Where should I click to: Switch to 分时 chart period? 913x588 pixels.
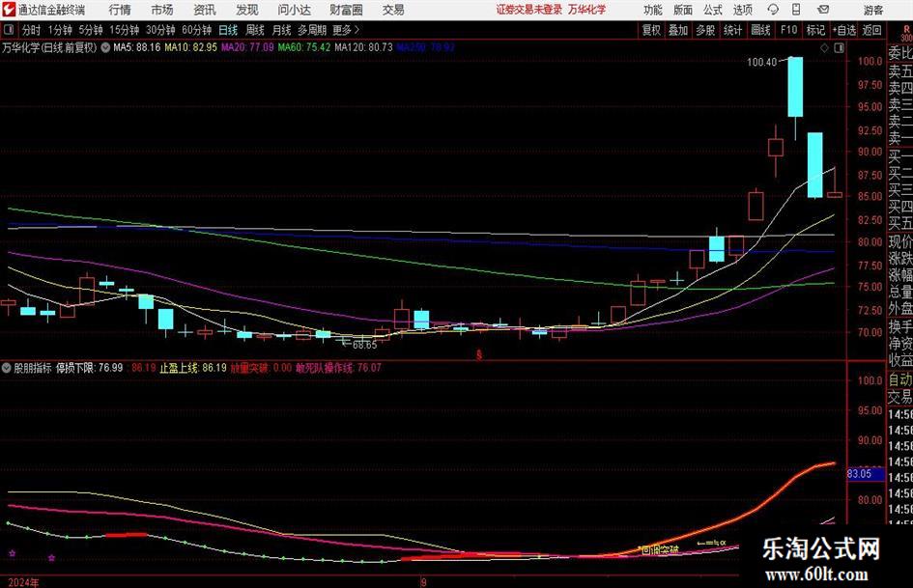(31, 30)
